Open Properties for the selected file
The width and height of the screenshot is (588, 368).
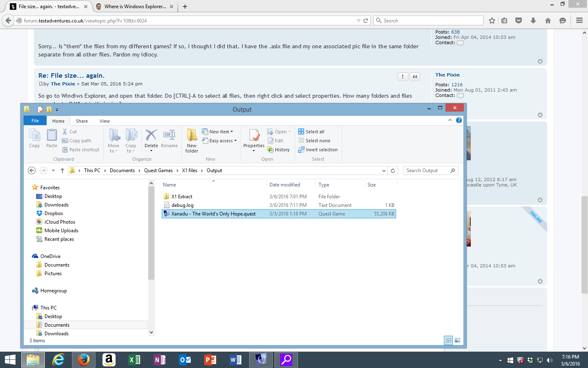pos(254,139)
